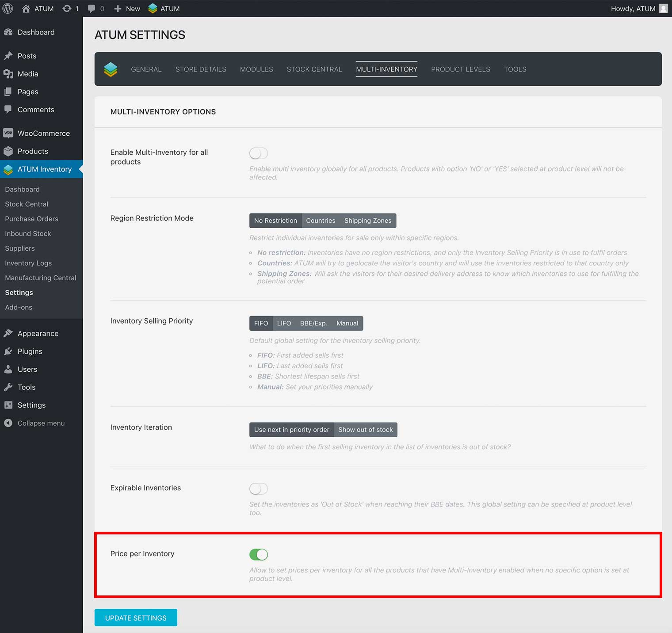Image resolution: width=672 pixels, height=633 pixels.
Task: Enable Multi-Inventory for all products toggle
Action: (x=259, y=153)
